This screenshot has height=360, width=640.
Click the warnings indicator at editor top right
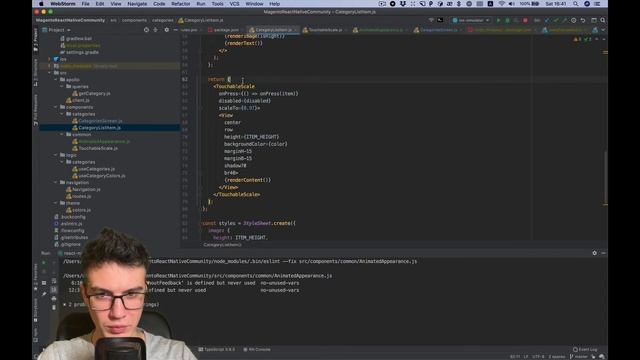coord(582,39)
